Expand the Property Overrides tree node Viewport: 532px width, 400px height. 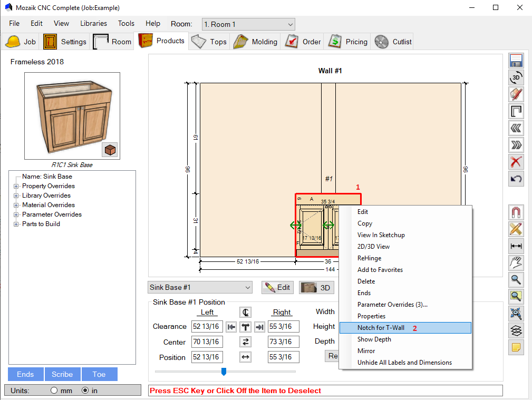(x=16, y=186)
